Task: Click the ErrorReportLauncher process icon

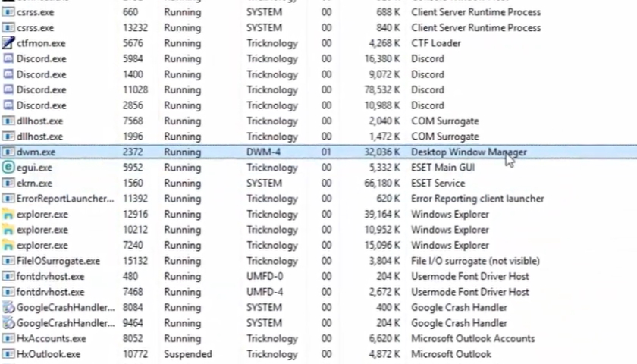Action: pyautogui.click(x=8, y=198)
